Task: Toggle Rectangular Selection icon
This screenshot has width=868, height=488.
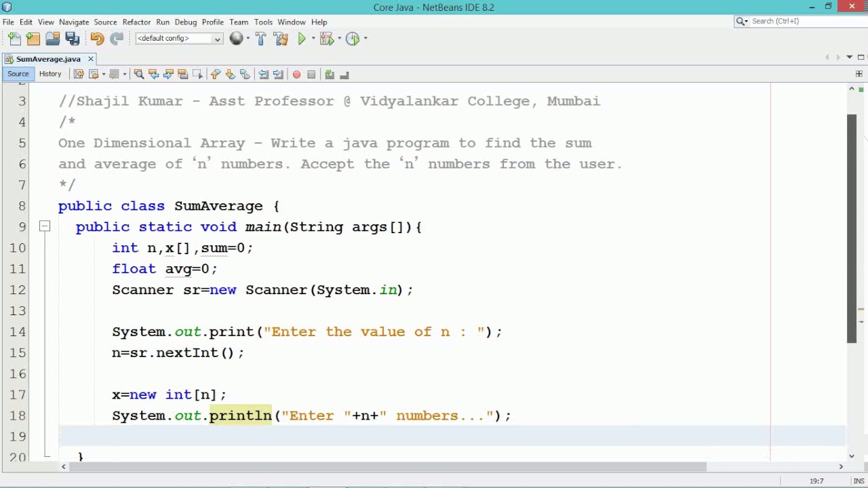Action: click(x=197, y=75)
